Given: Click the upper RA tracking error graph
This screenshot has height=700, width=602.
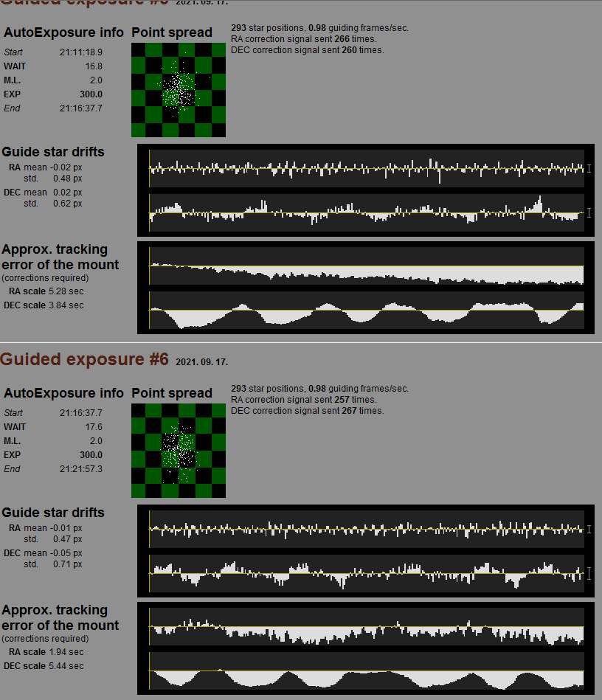Looking at the screenshot, I should point(366,266).
